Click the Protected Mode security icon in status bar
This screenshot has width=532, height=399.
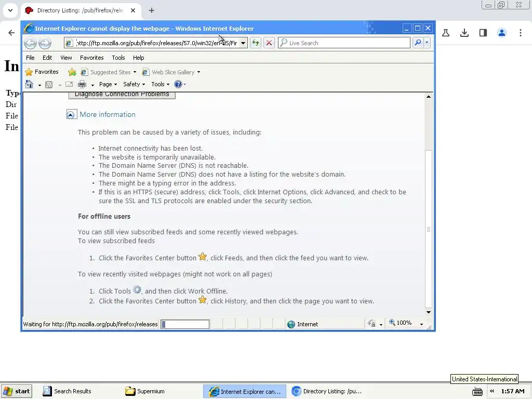click(372, 324)
